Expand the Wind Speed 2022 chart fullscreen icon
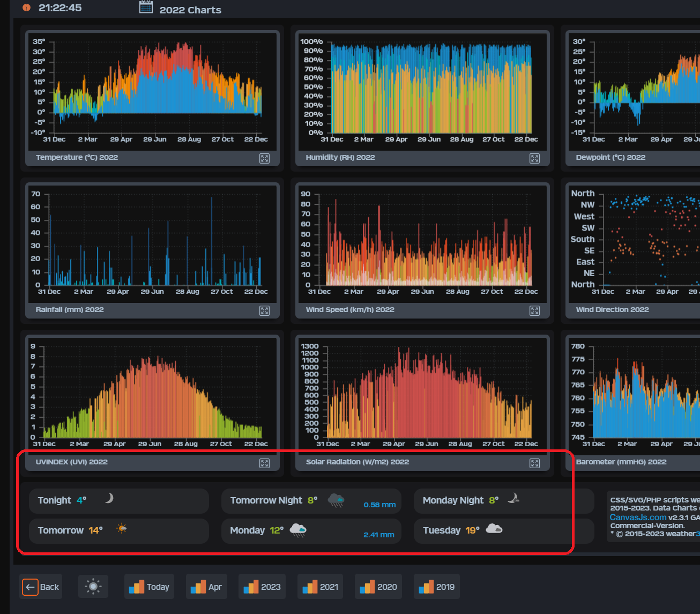This screenshot has width=700, height=614. 535,310
